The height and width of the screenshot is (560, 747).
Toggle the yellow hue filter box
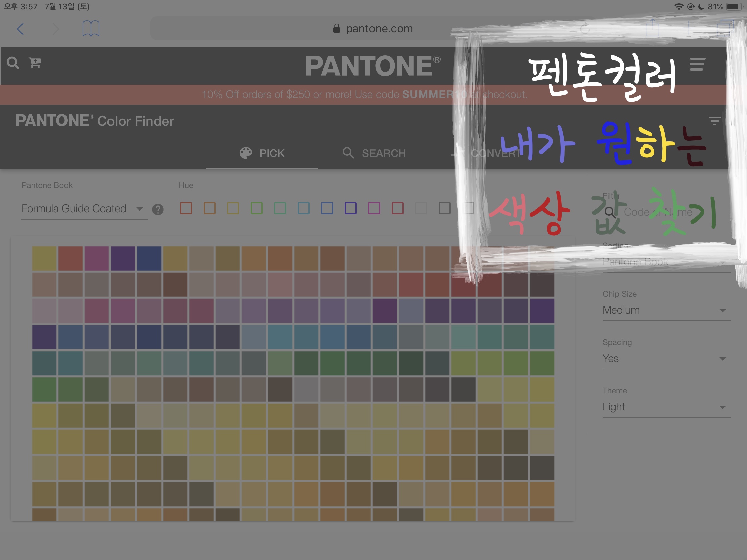(233, 208)
